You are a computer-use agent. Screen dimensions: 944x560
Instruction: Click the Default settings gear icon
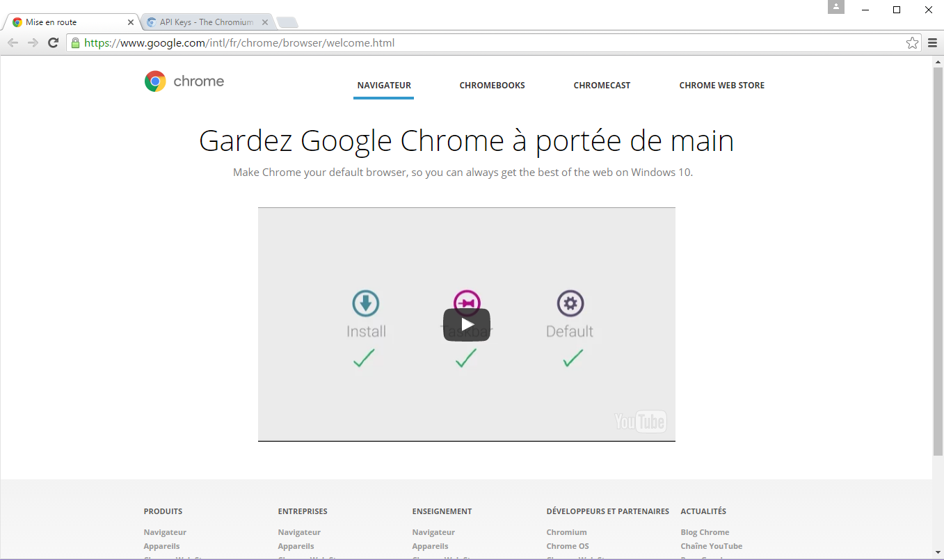point(570,303)
